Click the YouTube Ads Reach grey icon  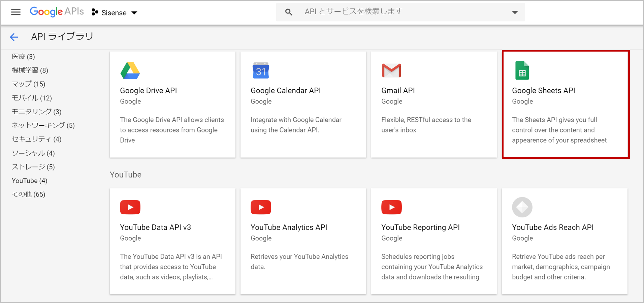(522, 207)
